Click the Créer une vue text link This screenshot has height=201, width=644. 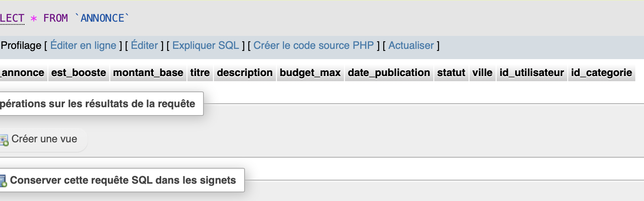point(44,139)
